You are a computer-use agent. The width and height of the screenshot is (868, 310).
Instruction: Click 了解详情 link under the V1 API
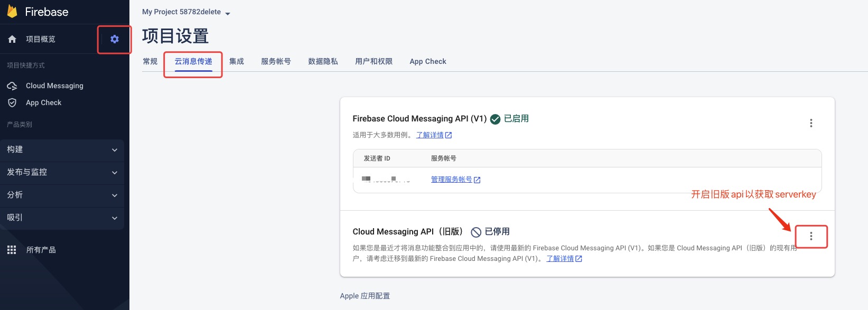pos(430,135)
